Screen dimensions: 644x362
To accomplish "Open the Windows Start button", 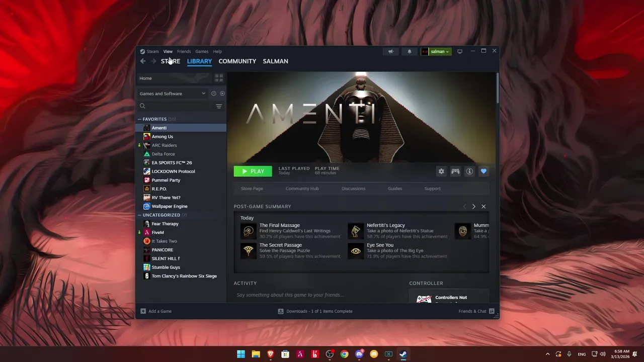I will tap(241, 354).
